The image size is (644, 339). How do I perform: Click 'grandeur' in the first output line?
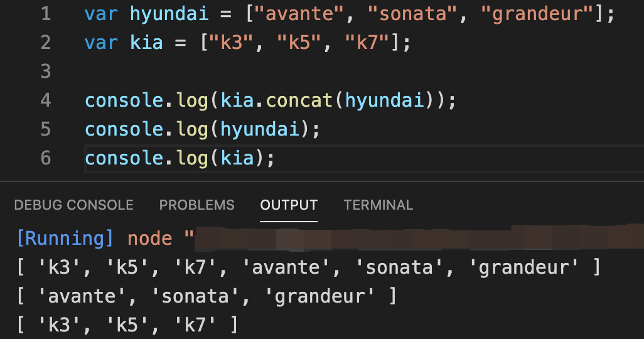click(x=524, y=268)
